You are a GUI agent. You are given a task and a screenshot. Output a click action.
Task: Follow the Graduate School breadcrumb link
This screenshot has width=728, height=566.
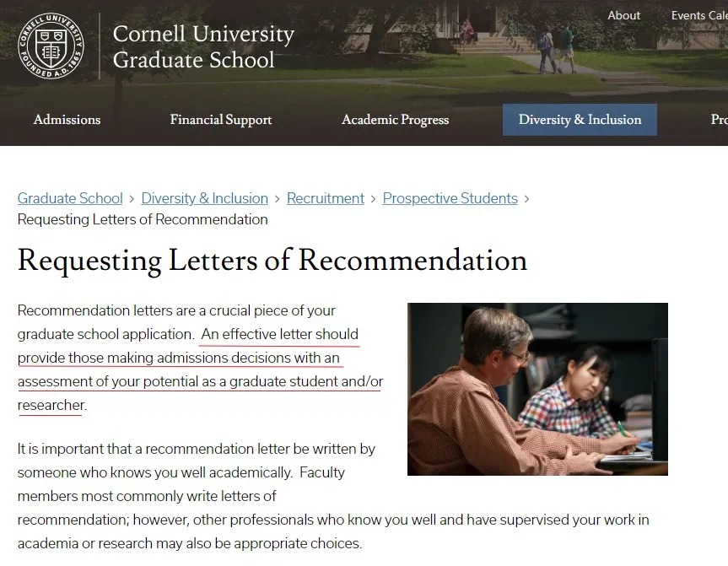70,198
